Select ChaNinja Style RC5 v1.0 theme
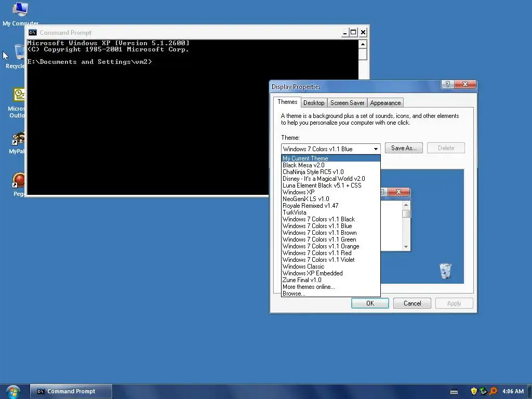Screen dimensions: 532x399 [331, 172]
